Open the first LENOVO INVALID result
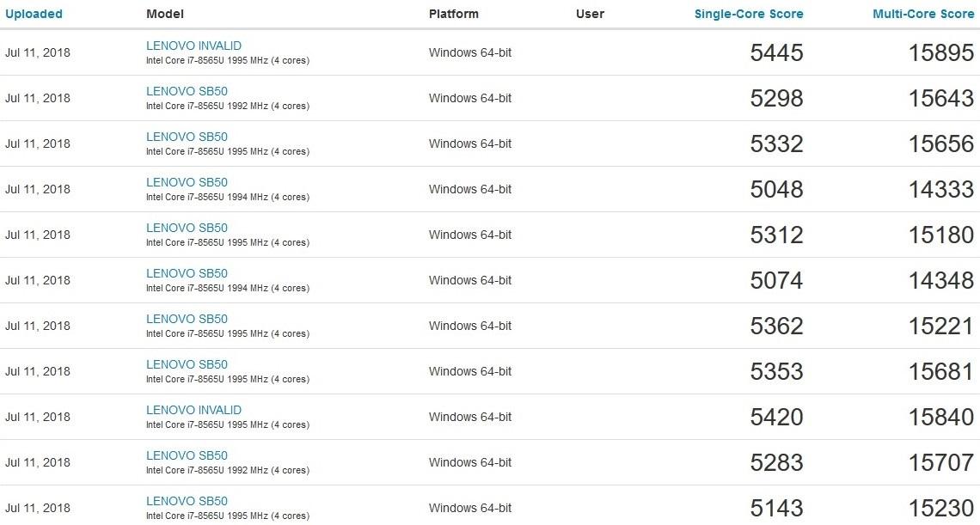Screen dimensions: 980x525 tap(193, 45)
